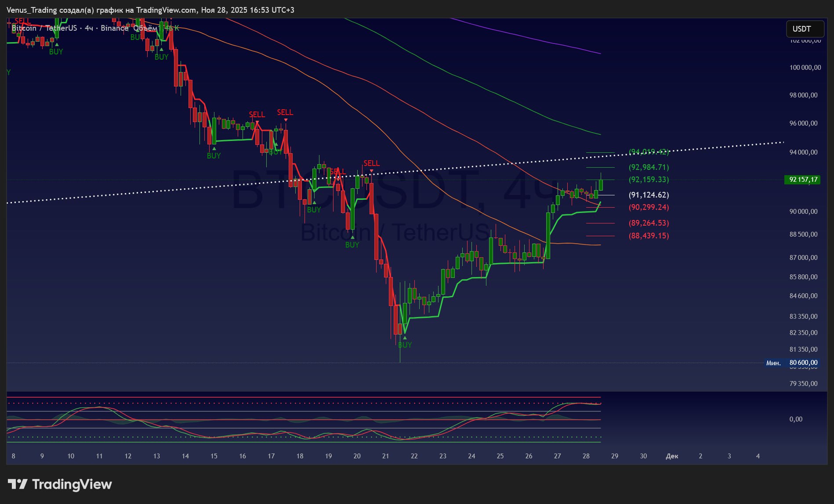834x504 pixels.
Task: Click the Bitcoin / TetherUS symbol title
Action: point(44,28)
